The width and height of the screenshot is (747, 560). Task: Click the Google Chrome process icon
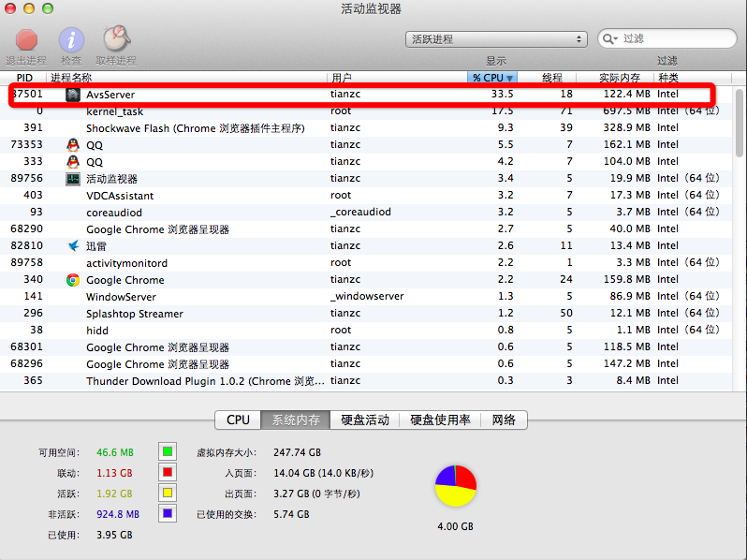tap(72, 280)
